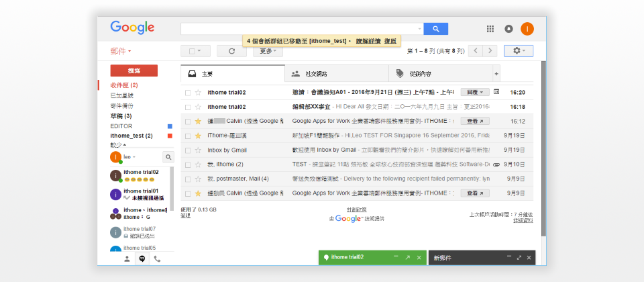The image size is (644, 282).
Task: Open the contacts icon below the chat list
Action: (x=127, y=259)
